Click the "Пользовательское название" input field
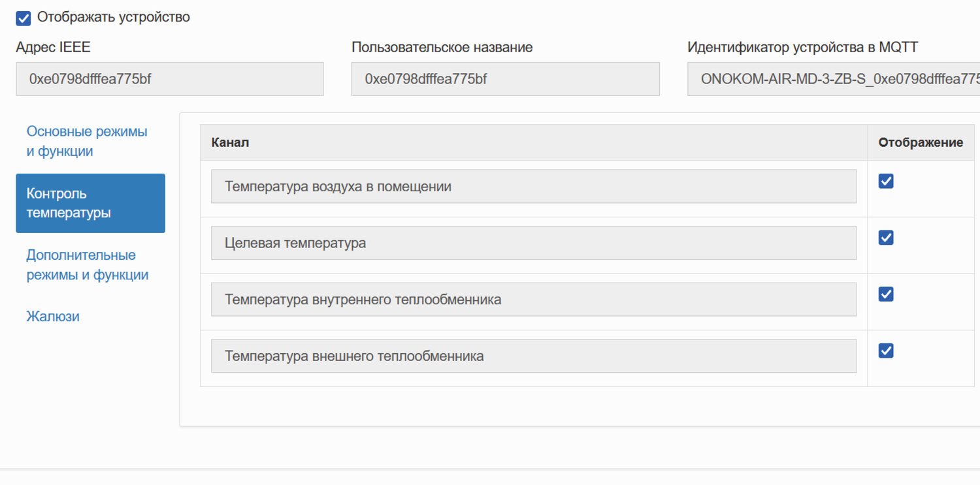 (x=505, y=79)
